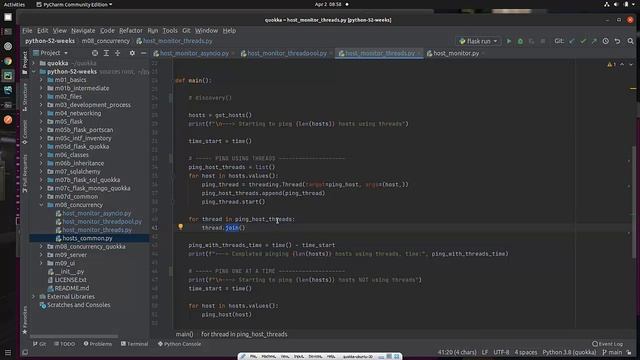The height and width of the screenshot is (360, 640).
Task: Open the flask run configuration dropdown
Action: 478,41
